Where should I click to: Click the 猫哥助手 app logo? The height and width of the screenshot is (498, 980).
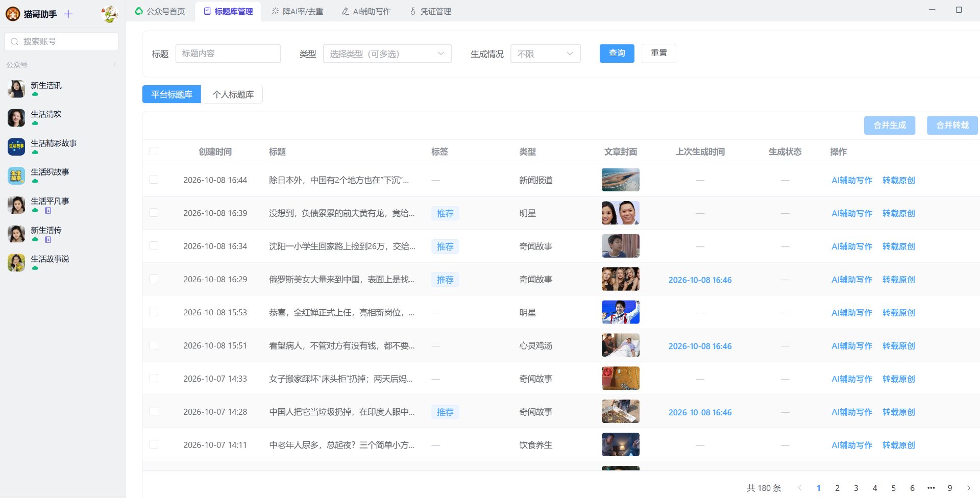(x=13, y=14)
